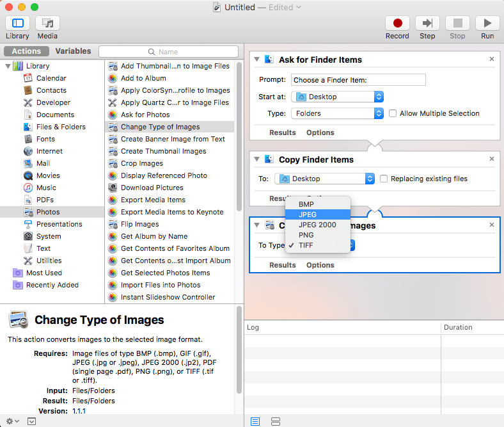Show Results for Ask for Finder Items
504x427 pixels.
(x=283, y=133)
